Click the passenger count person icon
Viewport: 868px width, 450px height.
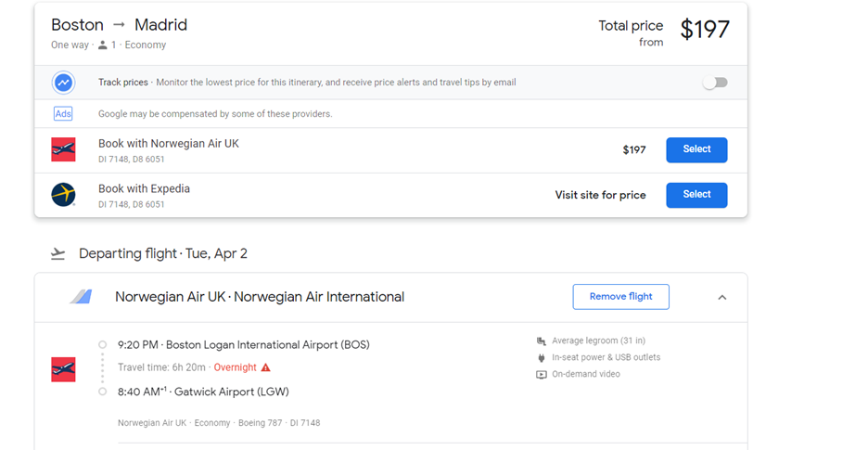point(103,45)
